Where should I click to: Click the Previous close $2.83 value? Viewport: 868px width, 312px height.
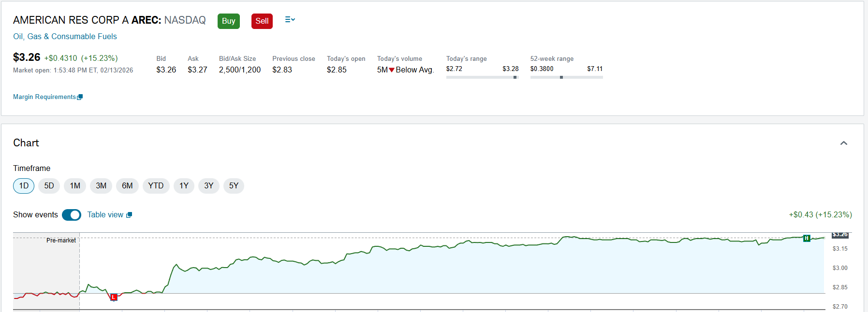pyautogui.click(x=282, y=70)
